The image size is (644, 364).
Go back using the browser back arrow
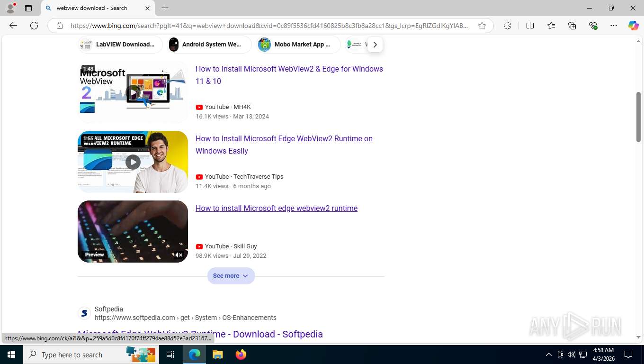(13, 26)
